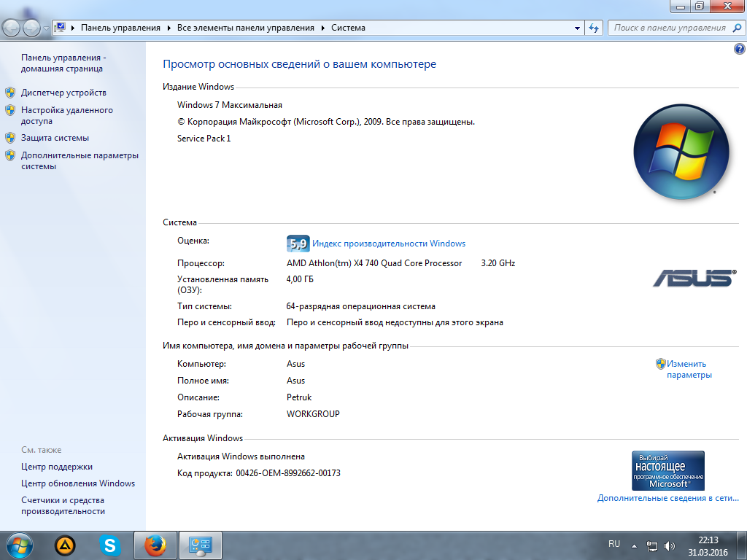This screenshot has height=560, width=747.
Task: Expand arrow after Панель управления breadcrumb
Action: 169,28
